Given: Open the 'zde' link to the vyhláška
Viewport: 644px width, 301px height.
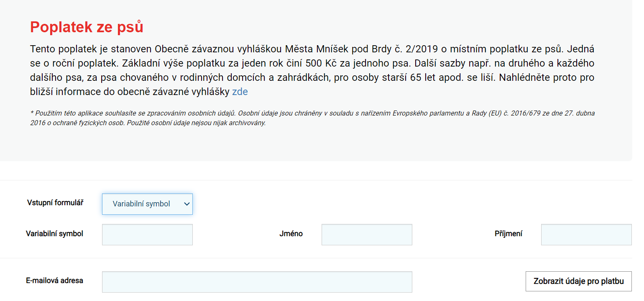Looking at the screenshot, I should pyautogui.click(x=240, y=92).
